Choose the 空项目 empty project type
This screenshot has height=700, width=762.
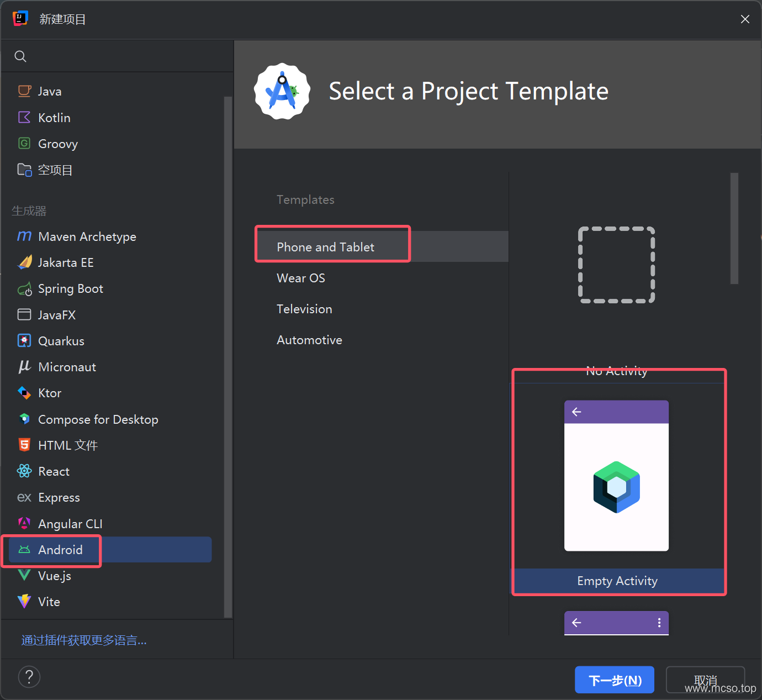point(110,170)
